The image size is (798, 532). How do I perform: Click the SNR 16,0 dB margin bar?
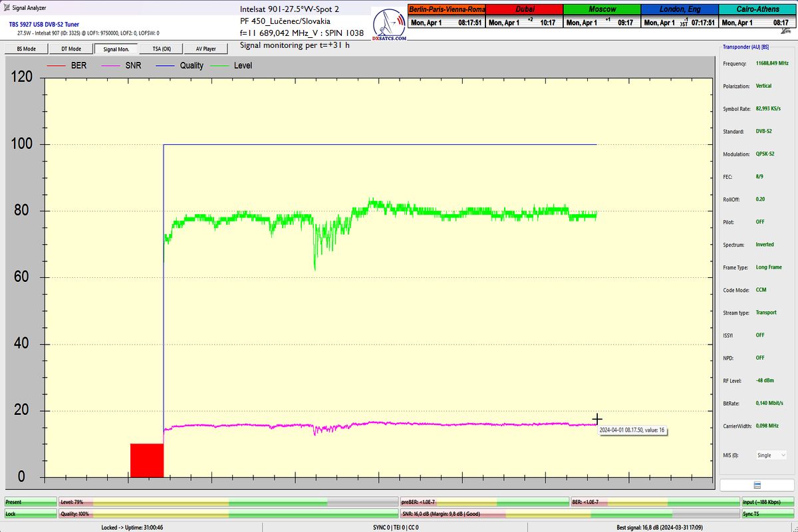click(x=484, y=514)
